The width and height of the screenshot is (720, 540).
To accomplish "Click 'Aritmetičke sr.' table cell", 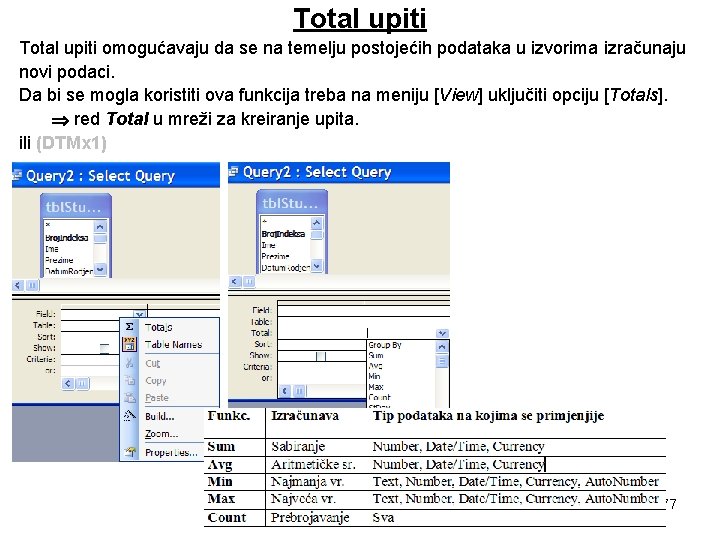I will [x=313, y=464].
